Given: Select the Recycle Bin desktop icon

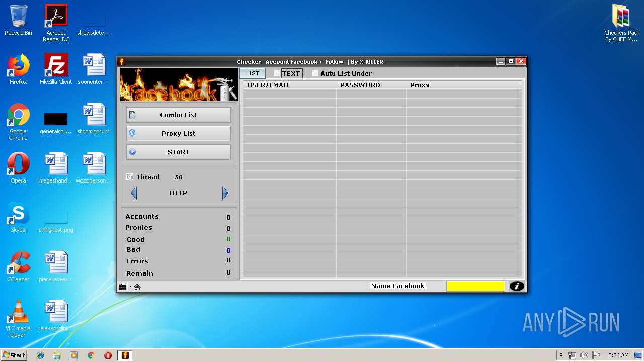Looking at the screenshot, I should (x=18, y=20).
